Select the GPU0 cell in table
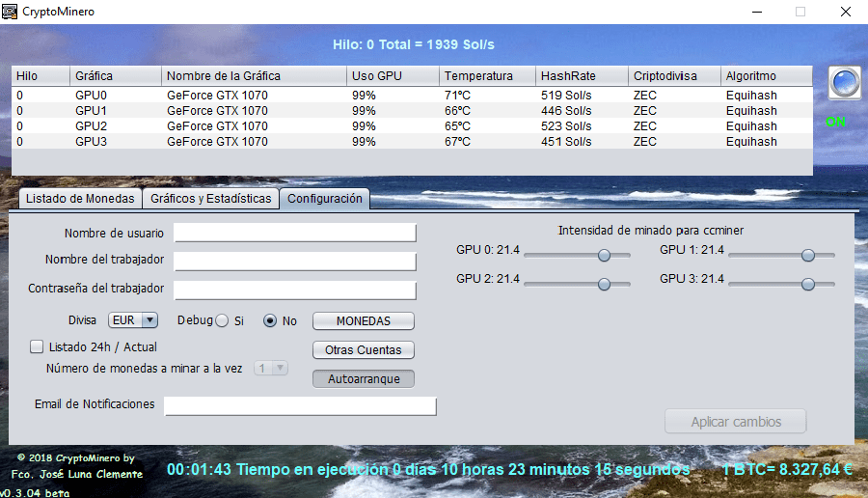868x498 pixels. pyautogui.click(x=116, y=96)
